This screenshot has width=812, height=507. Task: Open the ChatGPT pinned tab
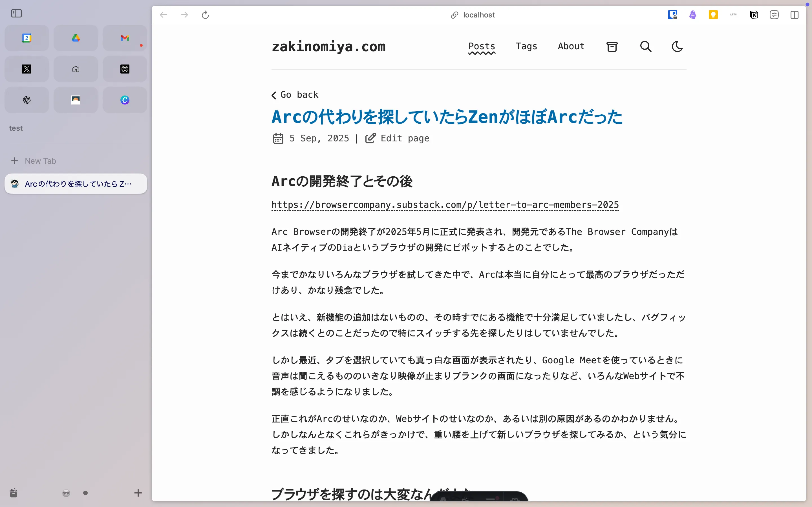coord(27,100)
